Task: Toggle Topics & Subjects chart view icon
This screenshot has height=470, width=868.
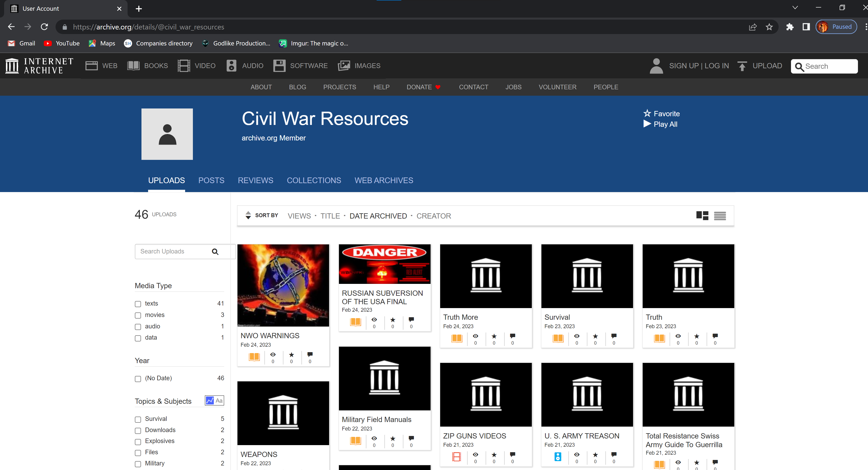Action: [210, 401]
